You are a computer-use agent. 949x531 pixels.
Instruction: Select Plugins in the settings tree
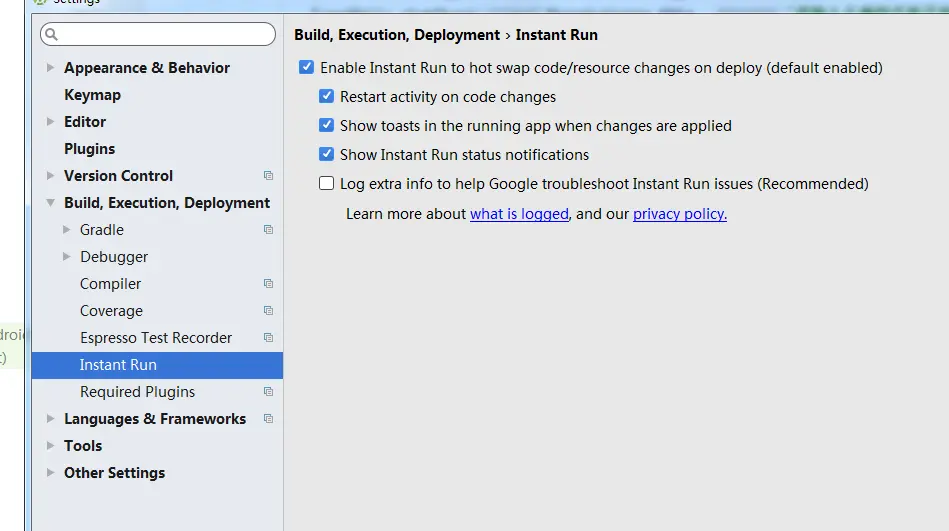click(x=89, y=149)
